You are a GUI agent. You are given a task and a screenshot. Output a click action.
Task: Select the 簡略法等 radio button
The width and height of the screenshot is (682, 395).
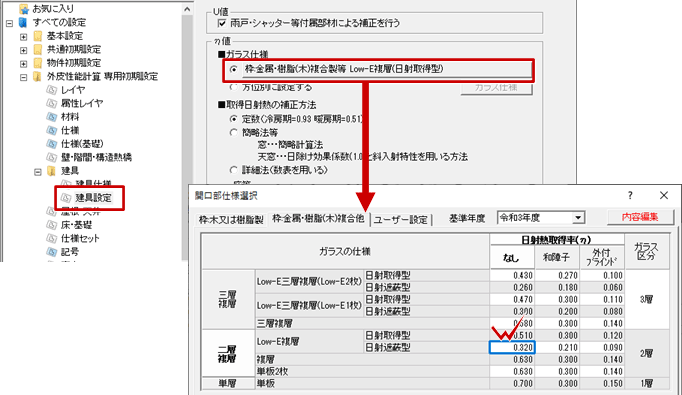(x=234, y=132)
